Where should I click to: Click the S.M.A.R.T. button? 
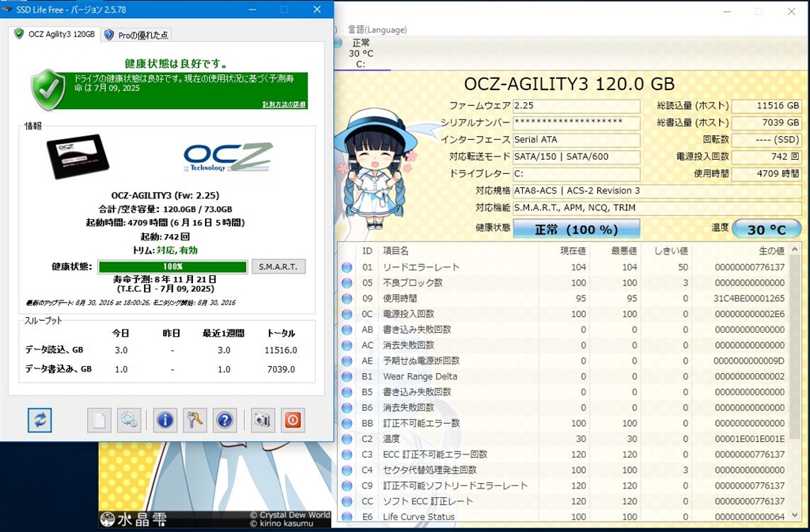pyautogui.click(x=278, y=266)
